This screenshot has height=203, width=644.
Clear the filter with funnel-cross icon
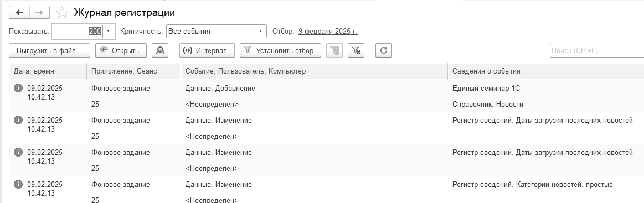pyautogui.click(x=356, y=50)
